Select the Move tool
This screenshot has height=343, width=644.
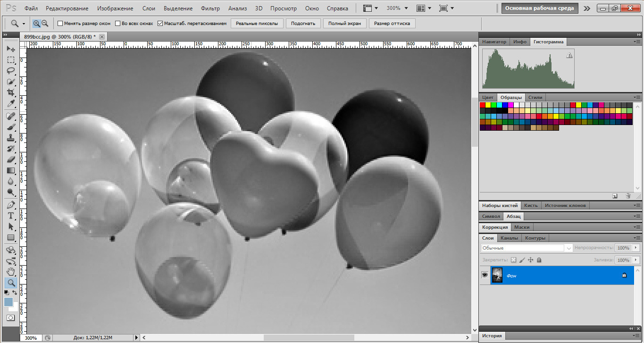point(11,49)
